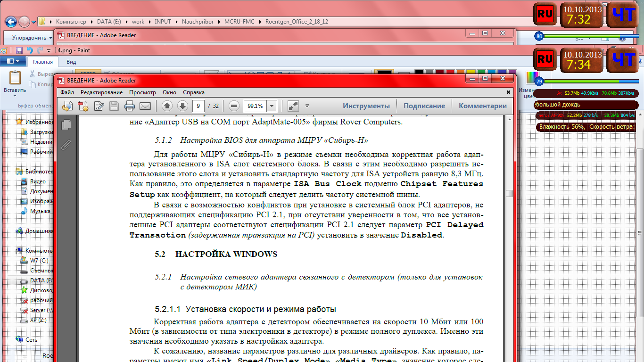
Task: Open attachments paperclip panel in sidebar
Action: 66,145
